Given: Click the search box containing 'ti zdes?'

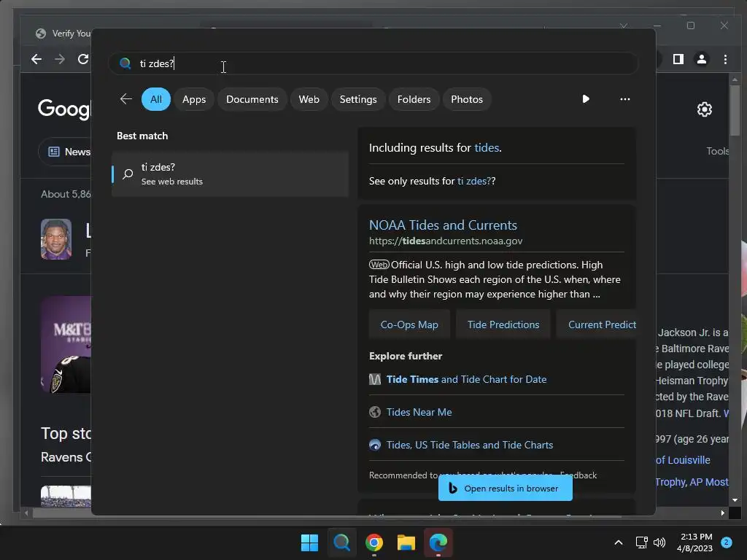Looking at the screenshot, I should click(373, 63).
